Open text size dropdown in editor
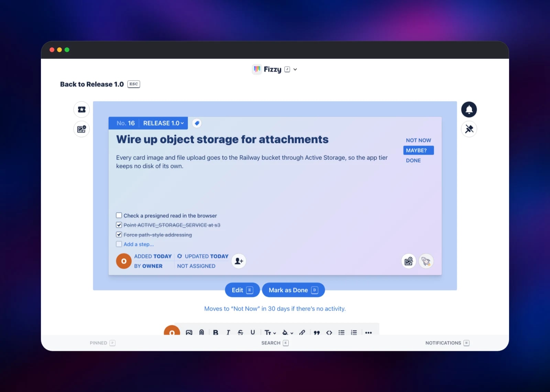The width and height of the screenshot is (550, 392). click(270, 333)
